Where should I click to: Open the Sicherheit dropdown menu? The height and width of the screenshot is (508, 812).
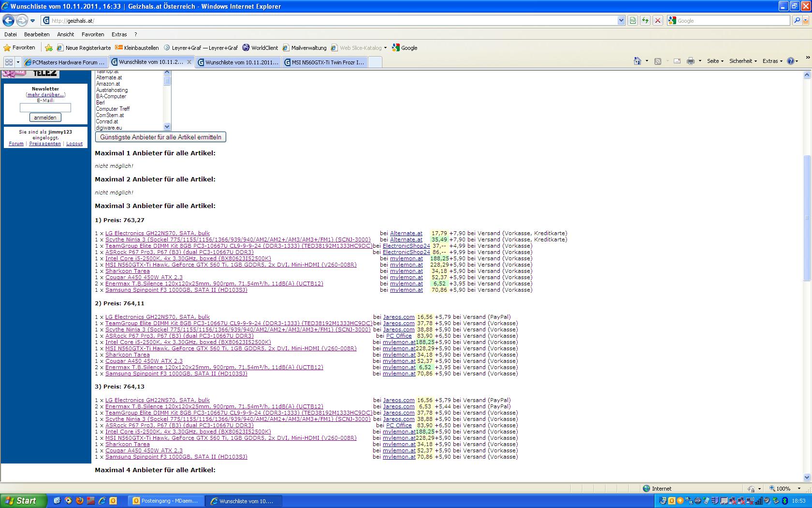click(x=743, y=61)
